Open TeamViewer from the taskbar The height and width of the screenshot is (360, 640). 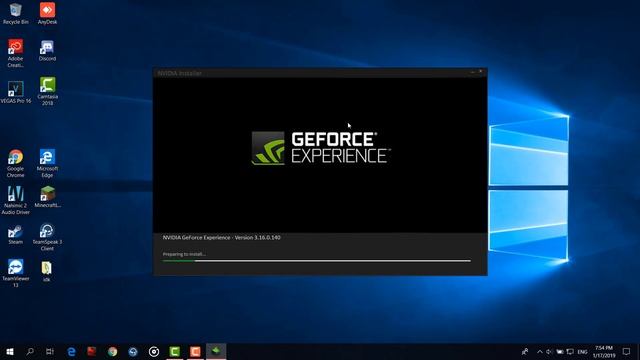[x=133, y=351]
